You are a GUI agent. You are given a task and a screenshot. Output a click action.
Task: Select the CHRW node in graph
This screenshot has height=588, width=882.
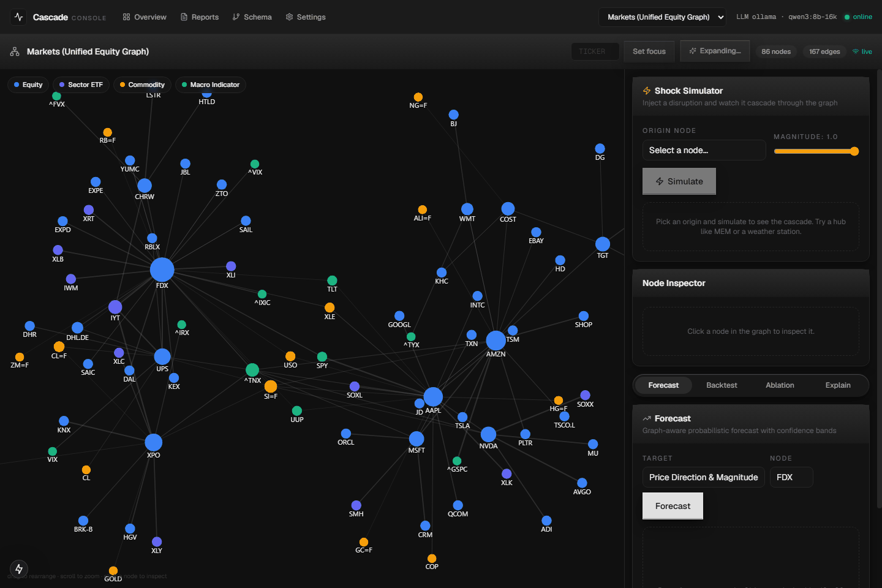pyautogui.click(x=145, y=186)
